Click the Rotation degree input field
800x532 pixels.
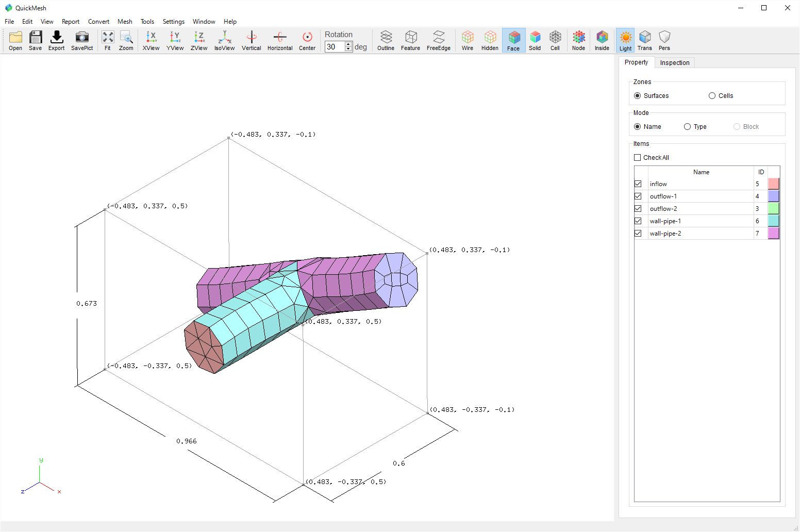point(335,47)
